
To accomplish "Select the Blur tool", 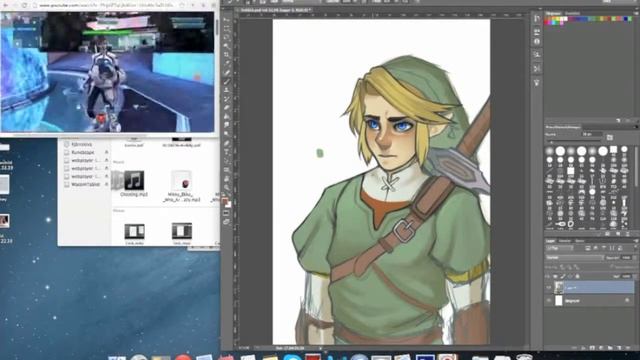I will pyautogui.click(x=227, y=125).
